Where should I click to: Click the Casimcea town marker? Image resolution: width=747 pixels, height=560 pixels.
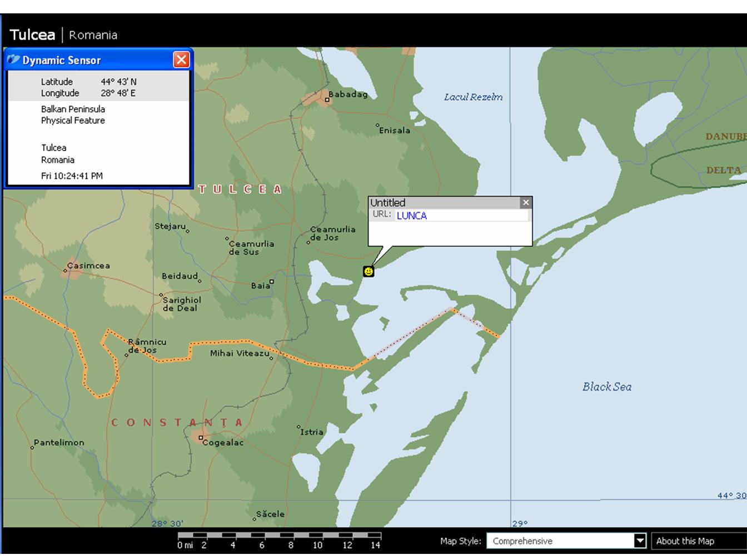click(x=66, y=271)
